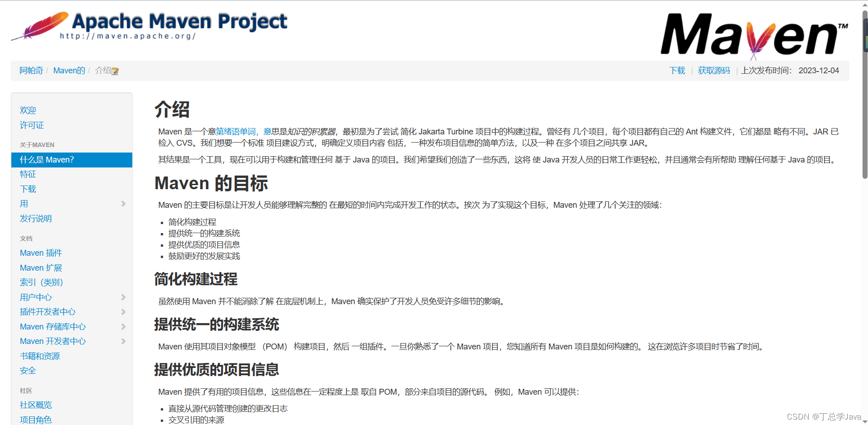Click the 社区 sidebar section label

pyautogui.click(x=26, y=391)
